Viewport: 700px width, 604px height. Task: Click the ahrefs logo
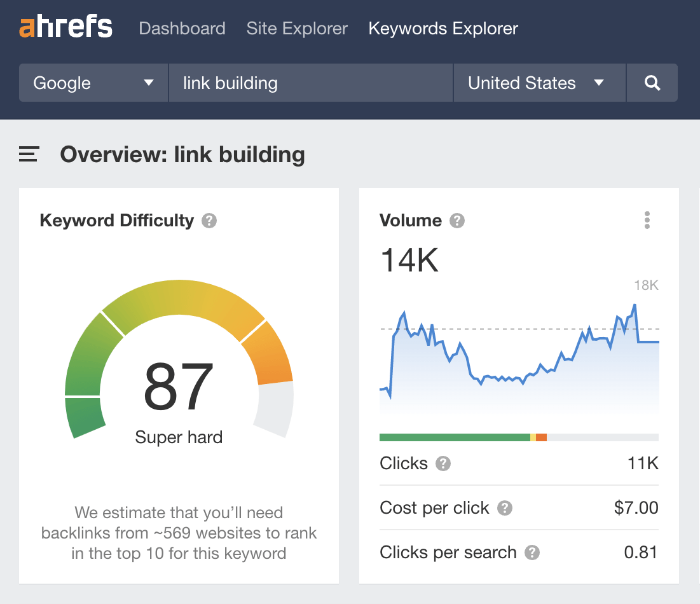(x=65, y=27)
